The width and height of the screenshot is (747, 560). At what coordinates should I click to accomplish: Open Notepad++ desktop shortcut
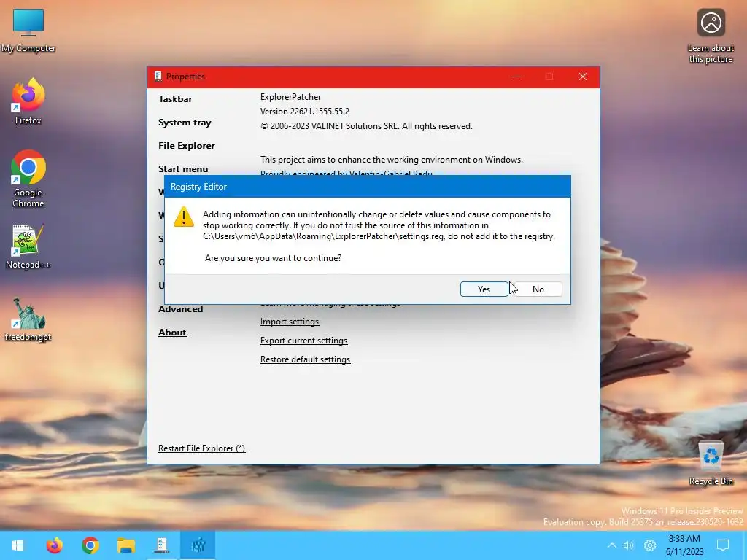[x=28, y=246]
